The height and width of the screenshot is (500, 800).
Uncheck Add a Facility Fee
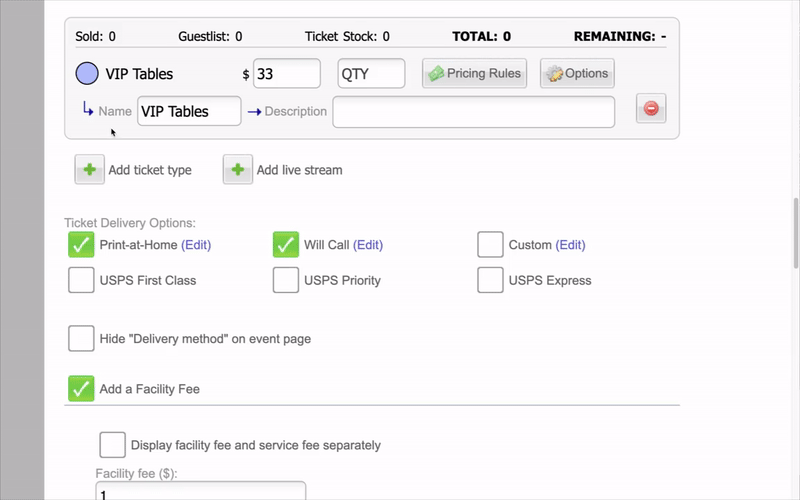[81, 388]
